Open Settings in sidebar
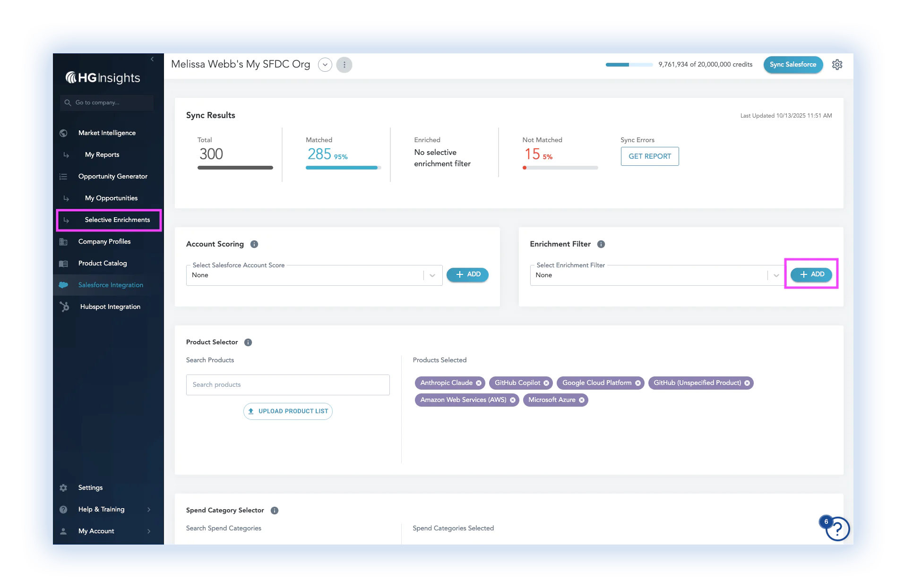The height and width of the screenshot is (588, 913). tap(91, 488)
